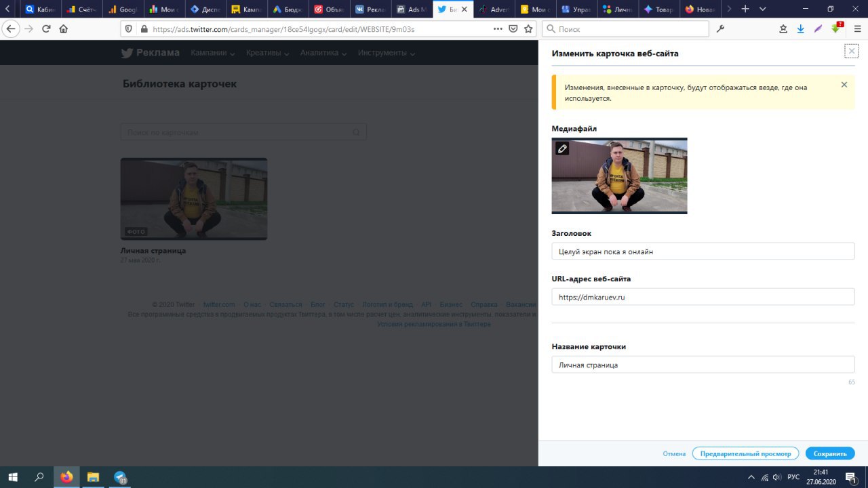Click the green download extension with badge
Viewport: 868px width, 488px height.
pos(837,28)
